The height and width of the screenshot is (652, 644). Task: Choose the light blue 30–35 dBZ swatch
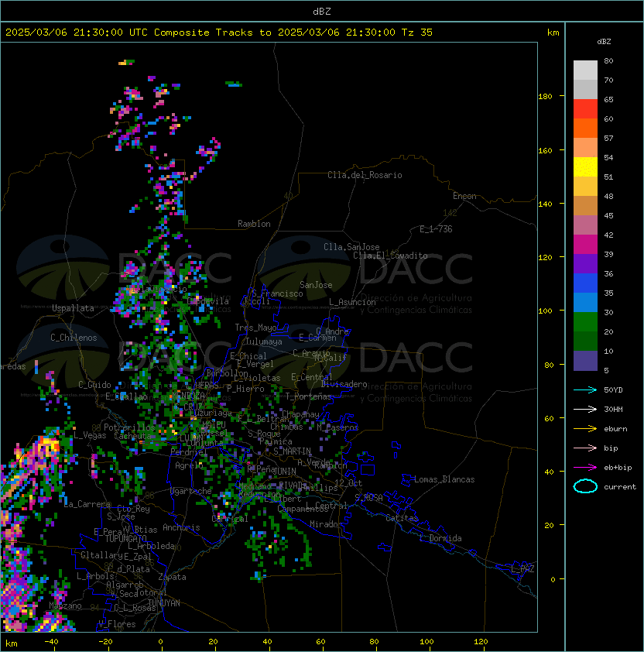pos(585,302)
